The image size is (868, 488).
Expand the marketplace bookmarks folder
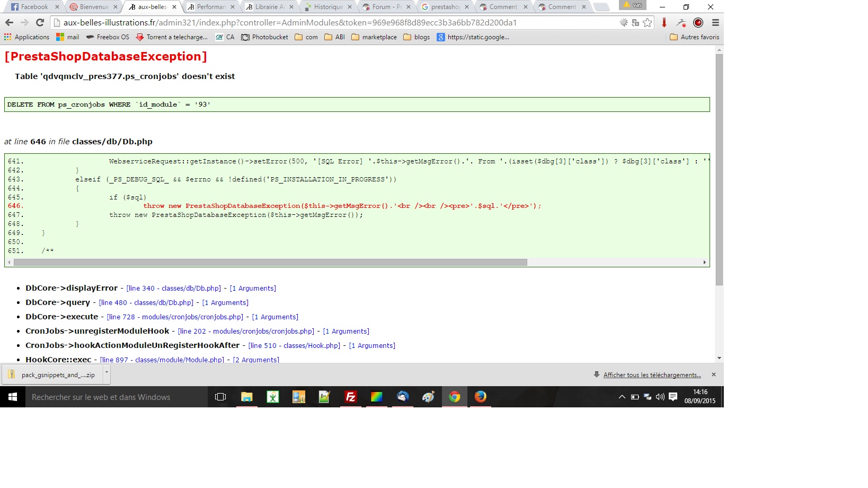click(374, 37)
